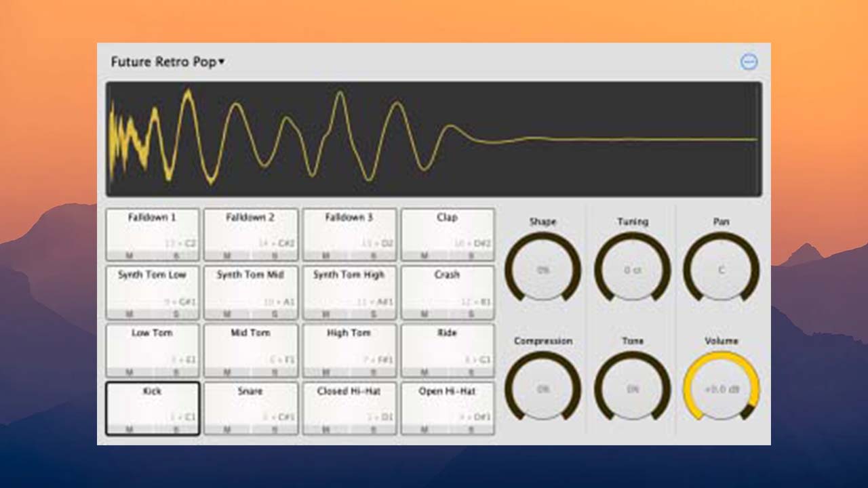Adjust the Pan knob
868x488 pixels.
(721, 269)
